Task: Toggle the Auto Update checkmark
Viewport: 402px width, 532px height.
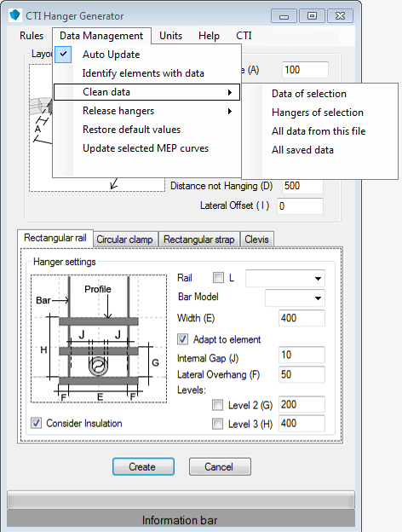Action: 63,55
